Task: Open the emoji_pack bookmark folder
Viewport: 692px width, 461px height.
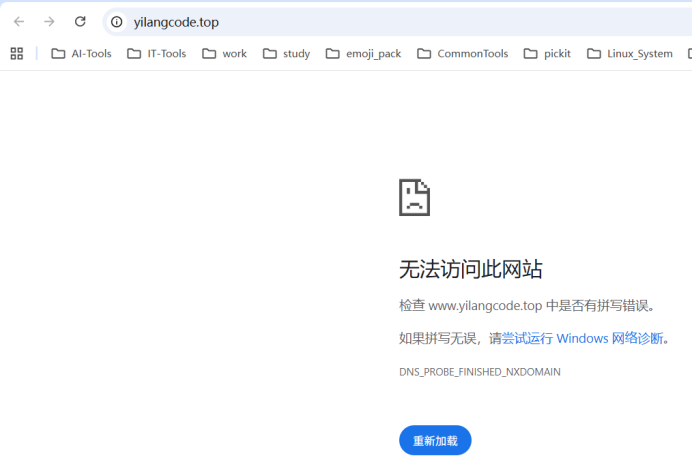Action: coord(363,53)
